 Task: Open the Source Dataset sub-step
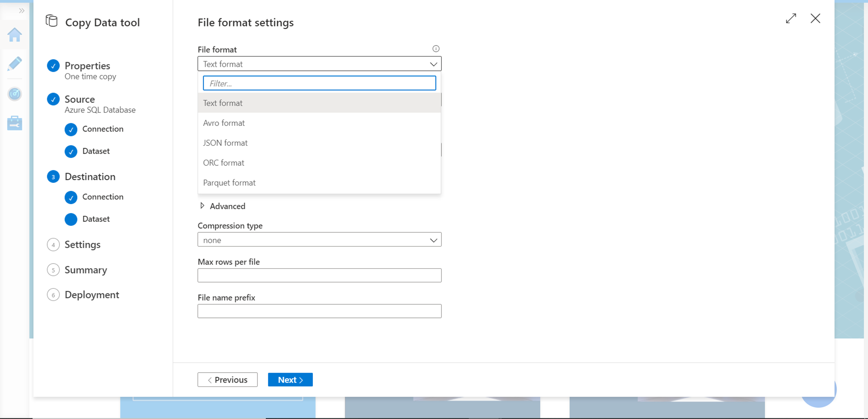96,151
